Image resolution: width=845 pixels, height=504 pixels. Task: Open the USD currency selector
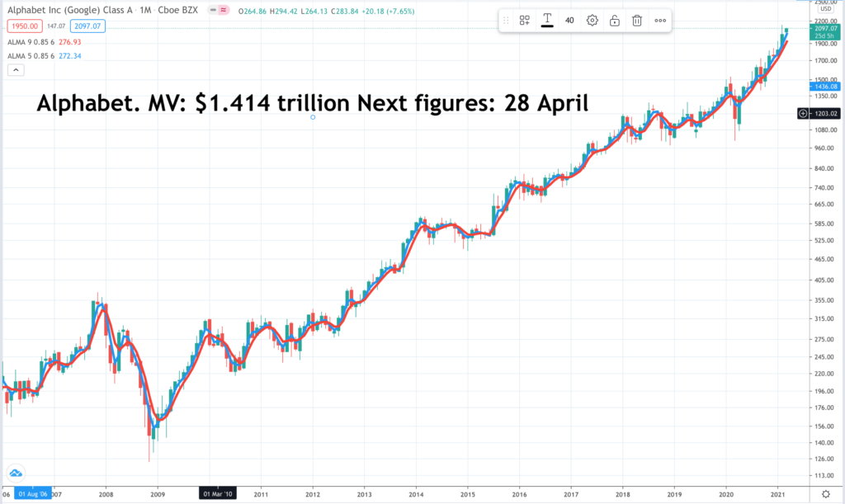[825, 9]
